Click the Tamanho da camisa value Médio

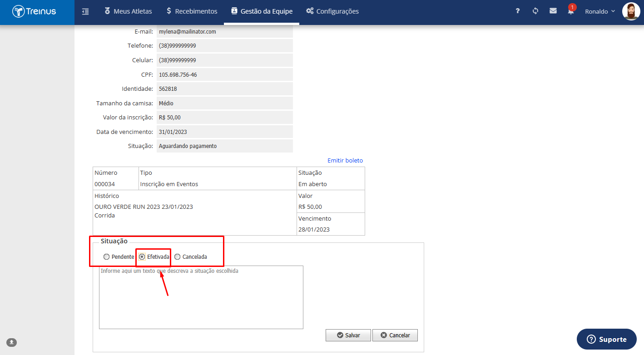click(225, 103)
